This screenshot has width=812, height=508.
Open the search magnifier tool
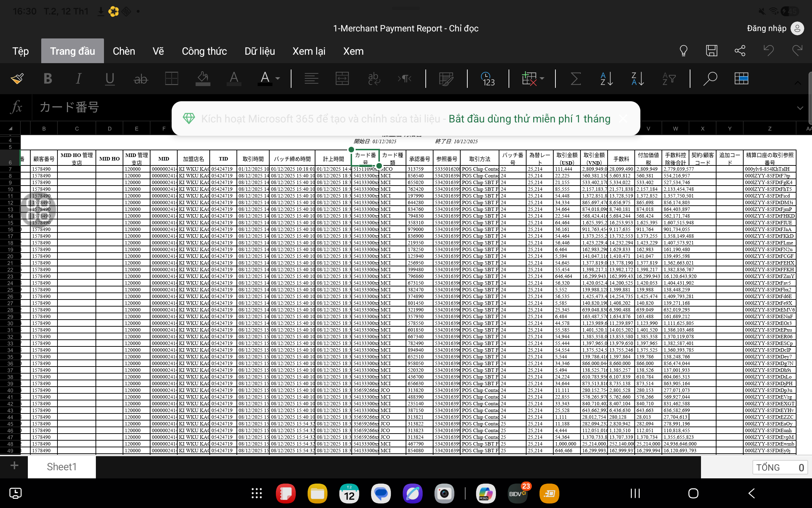pyautogui.click(x=710, y=78)
